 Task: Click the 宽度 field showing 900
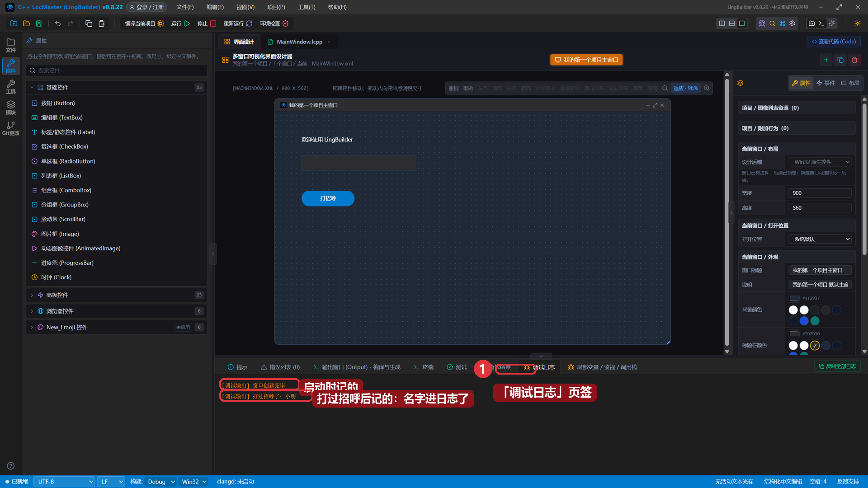pos(820,193)
